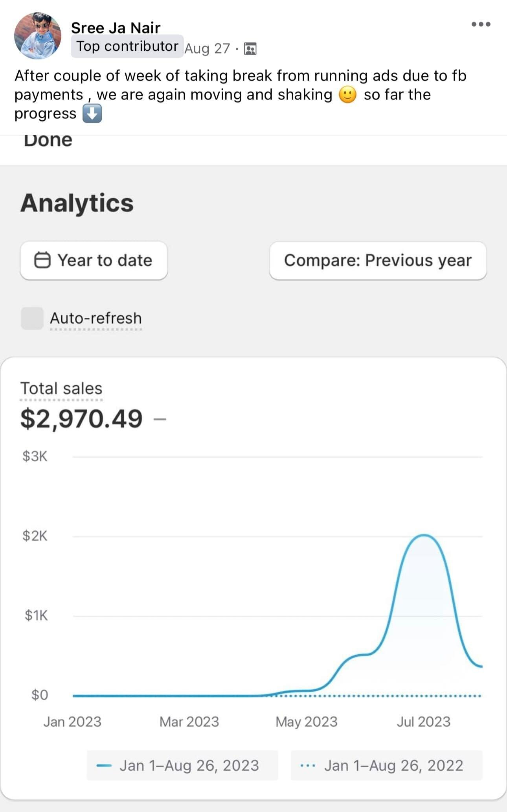Click the group audience icon beside the date

250,49
